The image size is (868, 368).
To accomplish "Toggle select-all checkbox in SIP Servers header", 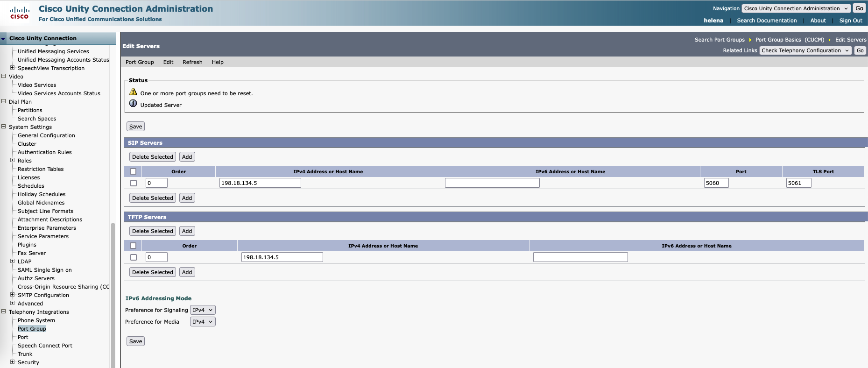I will coord(133,171).
